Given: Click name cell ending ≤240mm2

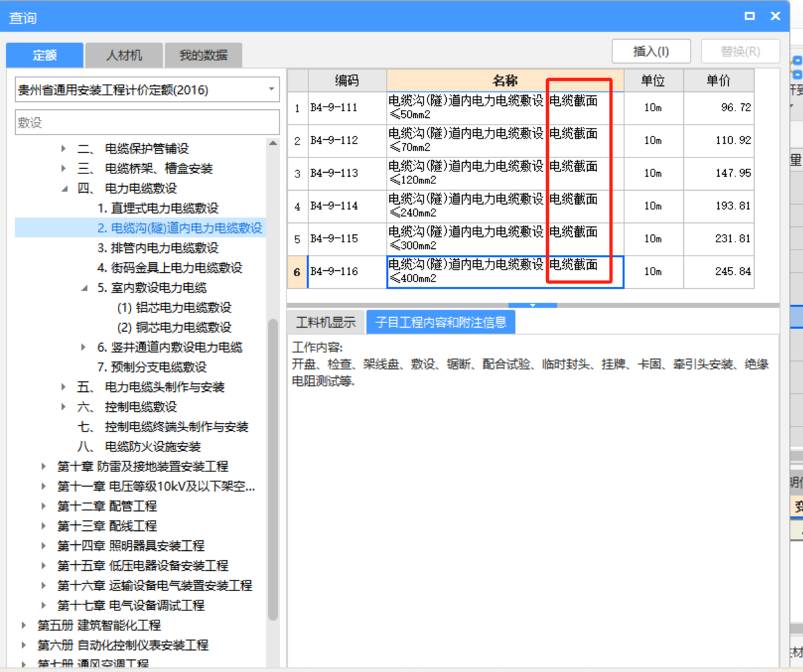Looking at the screenshot, I should (x=505, y=206).
